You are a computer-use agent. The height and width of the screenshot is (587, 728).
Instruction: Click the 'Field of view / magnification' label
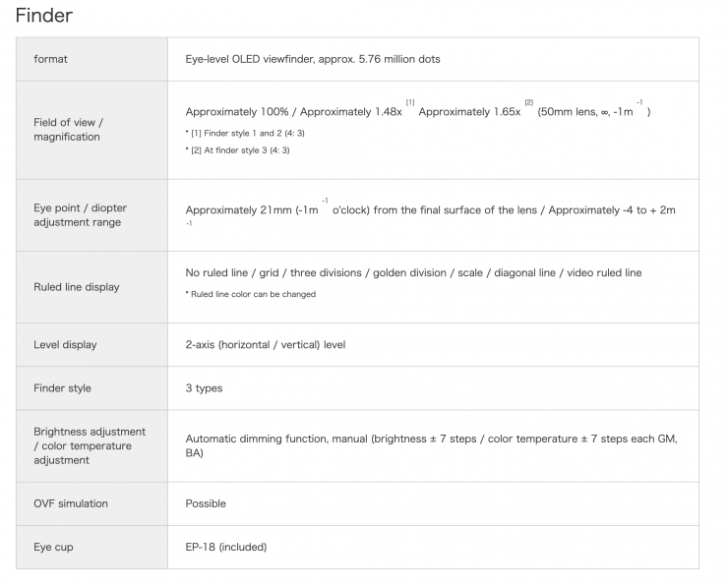pyautogui.click(x=68, y=130)
